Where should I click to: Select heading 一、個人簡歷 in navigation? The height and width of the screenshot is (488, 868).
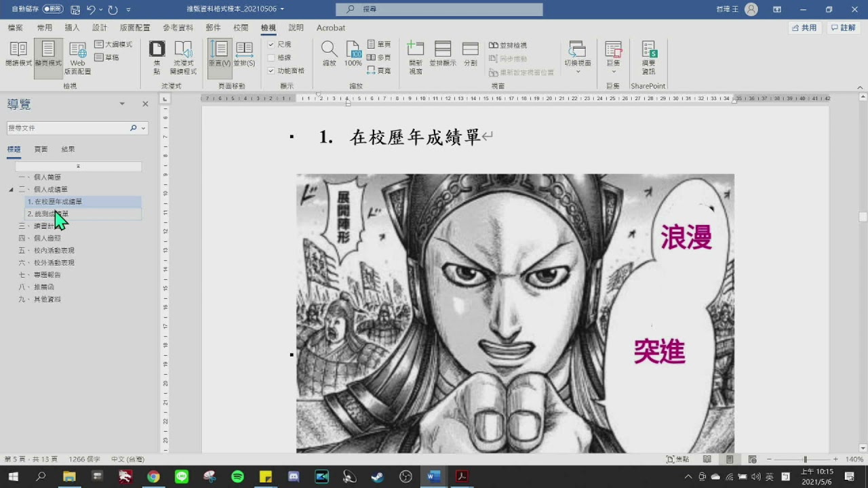pyautogui.click(x=39, y=178)
